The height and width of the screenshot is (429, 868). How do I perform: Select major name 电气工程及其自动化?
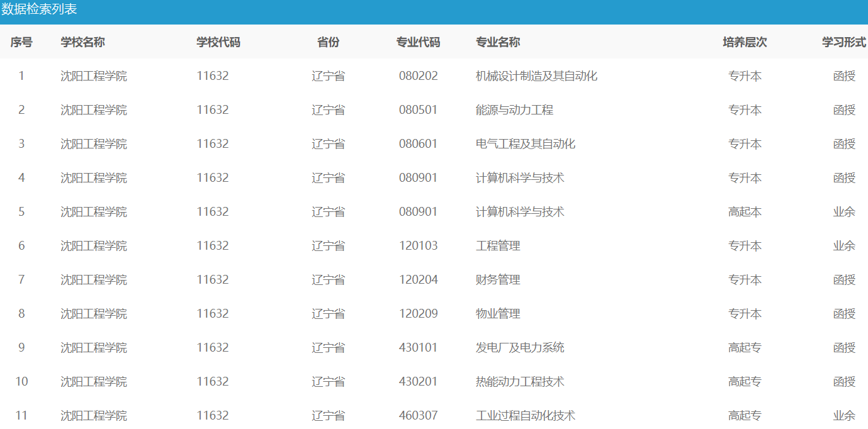[526, 144]
